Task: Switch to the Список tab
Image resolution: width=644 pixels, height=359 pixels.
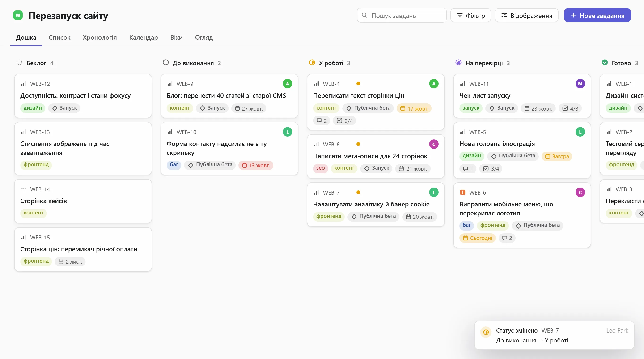Action: (x=59, y=38)
